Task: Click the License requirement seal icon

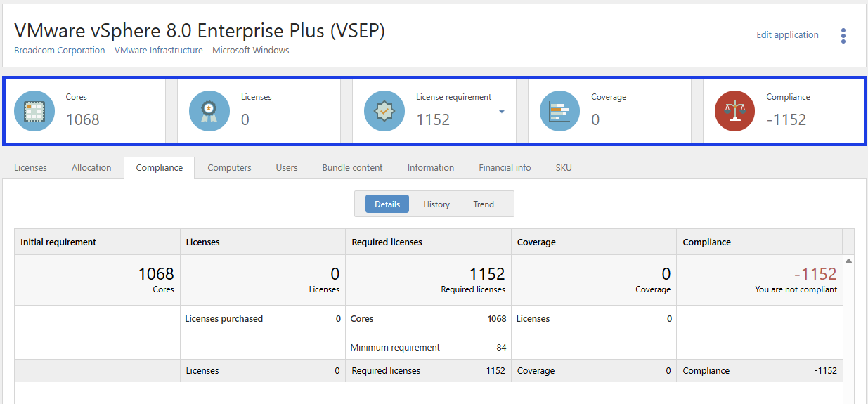Action: [384, 111]
